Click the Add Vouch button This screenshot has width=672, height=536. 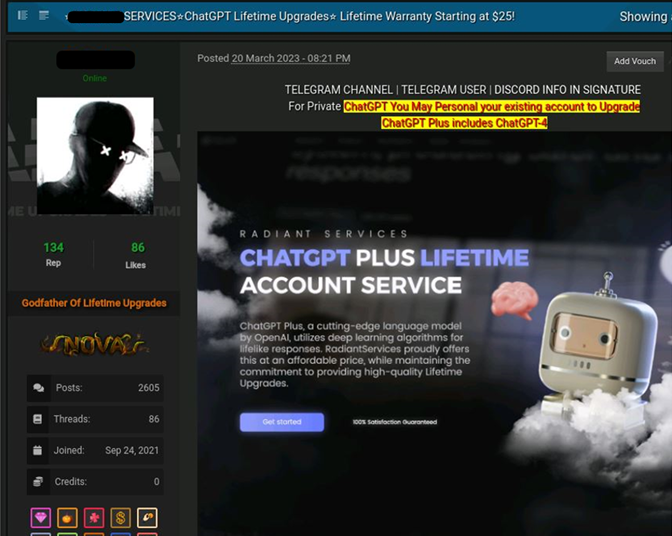(635, 61)
